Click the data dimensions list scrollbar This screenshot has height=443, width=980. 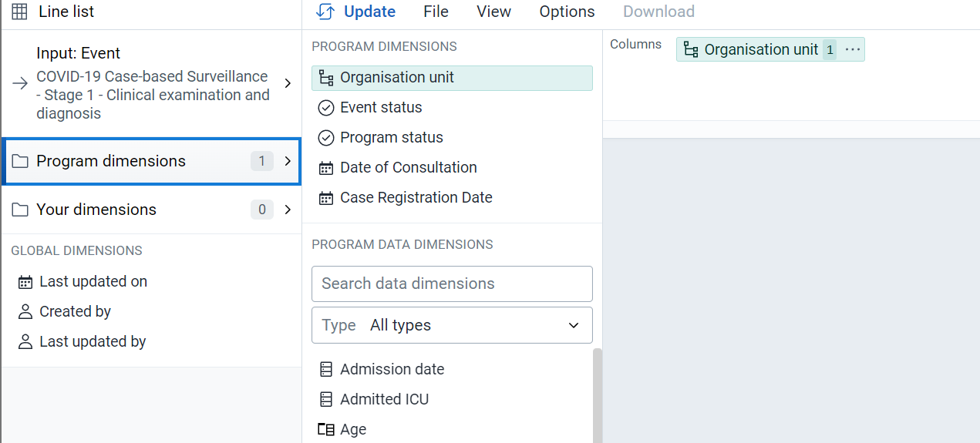tap(597, 395)
